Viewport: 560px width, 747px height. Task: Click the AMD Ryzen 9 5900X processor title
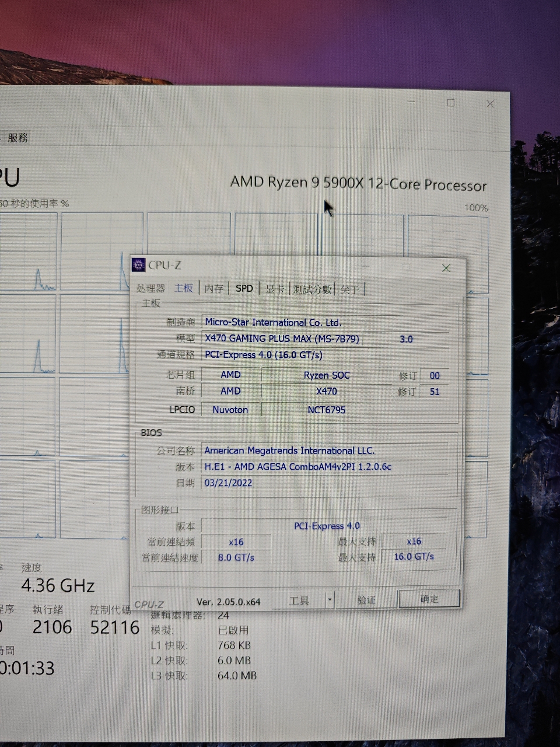click(358, 183)
